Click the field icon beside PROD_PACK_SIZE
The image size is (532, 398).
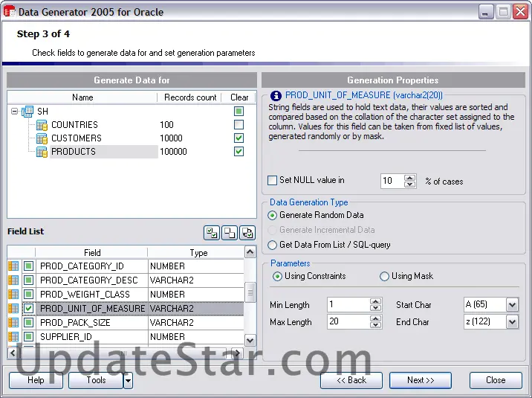click(x=13, y=322)
